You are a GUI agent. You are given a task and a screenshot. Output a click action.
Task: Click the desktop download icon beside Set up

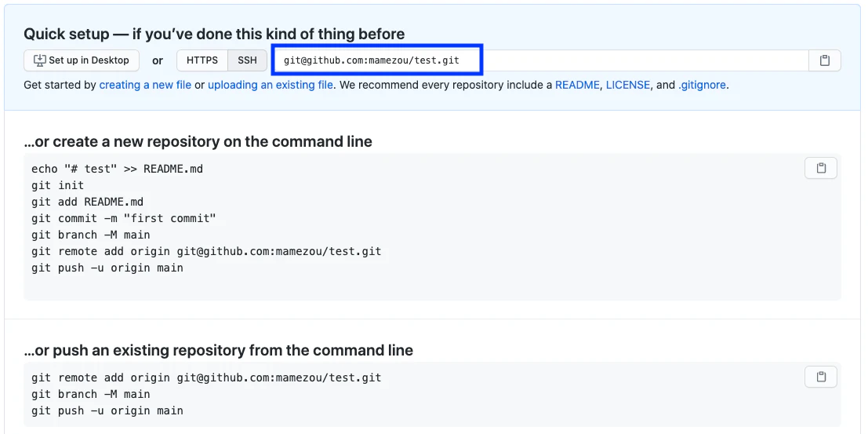click(40, 60)
